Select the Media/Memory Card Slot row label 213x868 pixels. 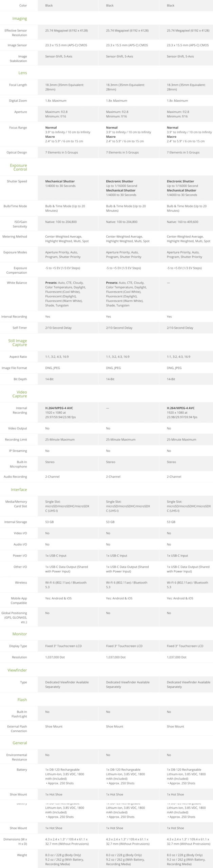(16, 504)
